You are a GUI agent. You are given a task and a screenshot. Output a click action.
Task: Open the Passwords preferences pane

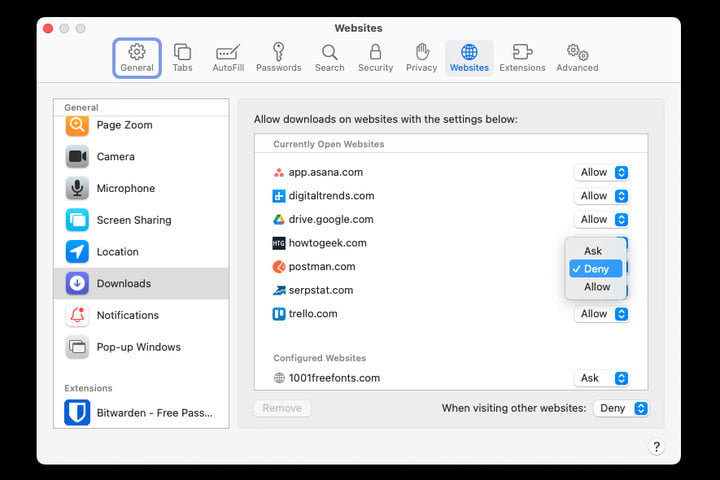tap(279, 58)
